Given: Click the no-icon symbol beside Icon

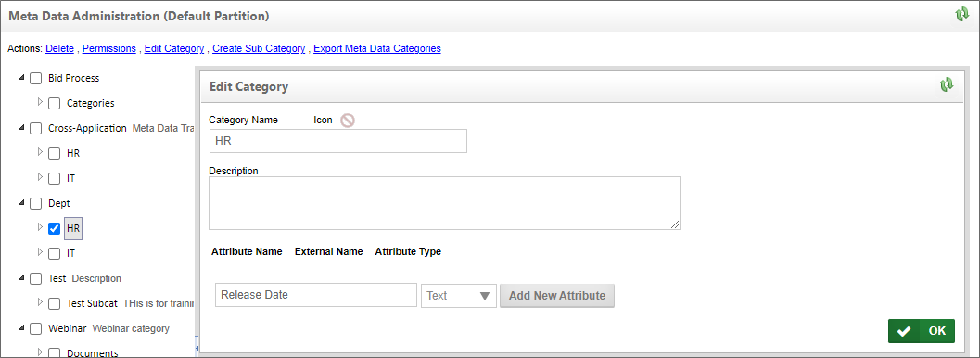Looking at the screenshot, I should click(x=348, y=120).
